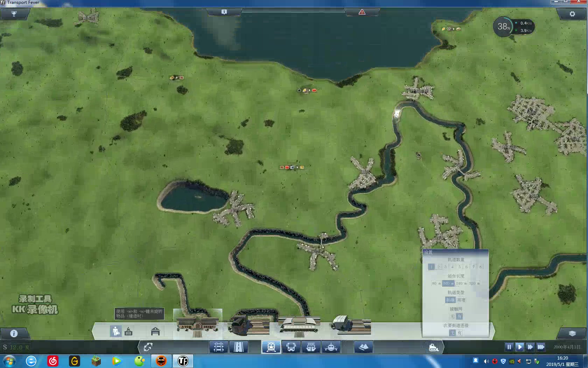Set 次要街道连接 to 有
588x368 pixels.
point(459,333)
